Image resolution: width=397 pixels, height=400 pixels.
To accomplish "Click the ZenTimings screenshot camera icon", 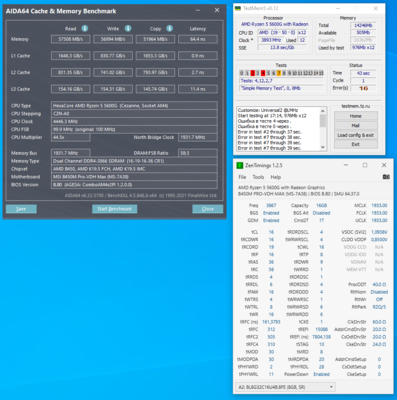I will coord(386,177).
